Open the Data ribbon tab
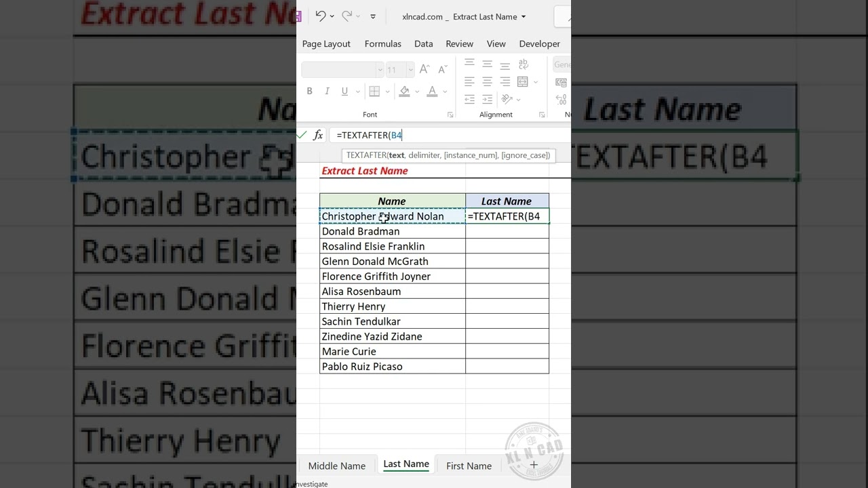 424,43
